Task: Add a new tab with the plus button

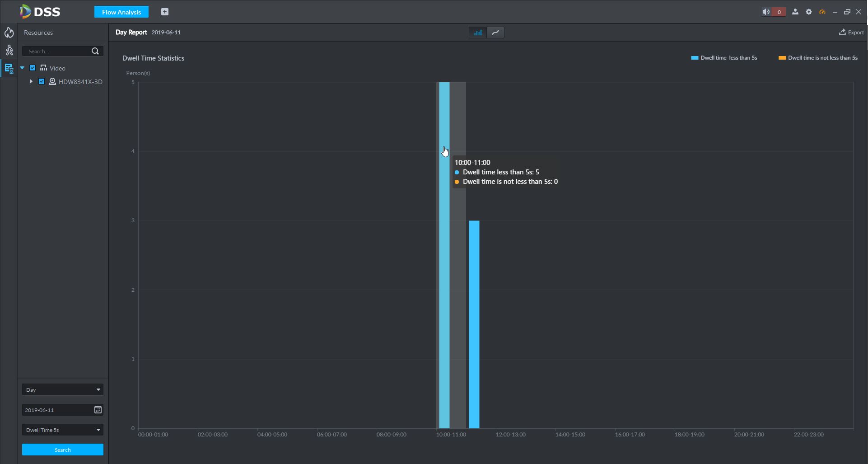Action: point(165,12)
